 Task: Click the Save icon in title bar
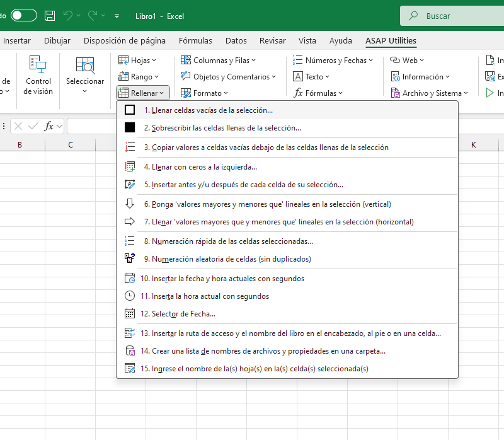point(50,16)
